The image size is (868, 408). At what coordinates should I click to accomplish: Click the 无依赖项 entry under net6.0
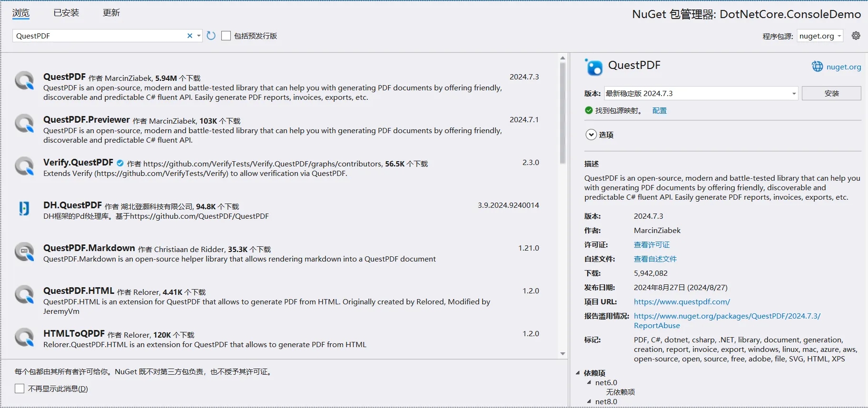621,392
